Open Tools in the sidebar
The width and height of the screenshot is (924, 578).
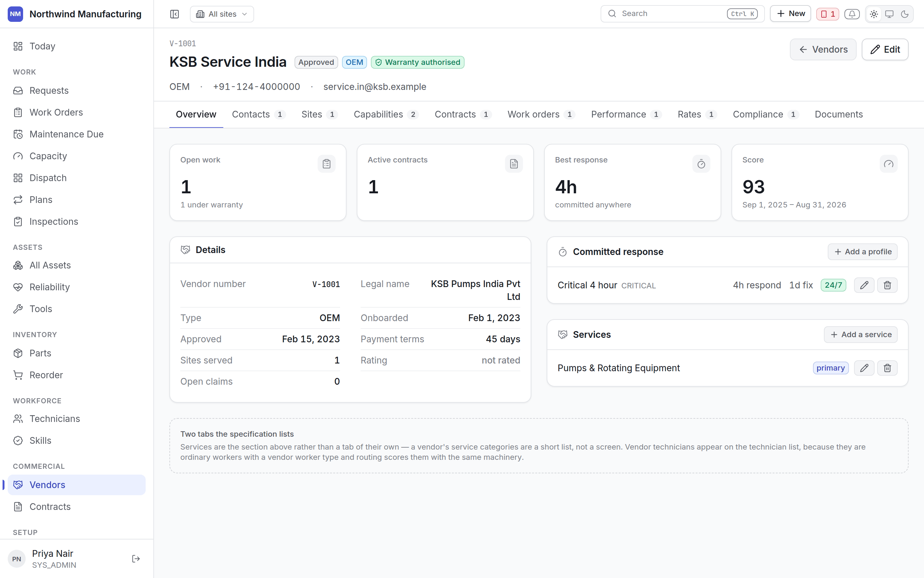pos(77,309)
